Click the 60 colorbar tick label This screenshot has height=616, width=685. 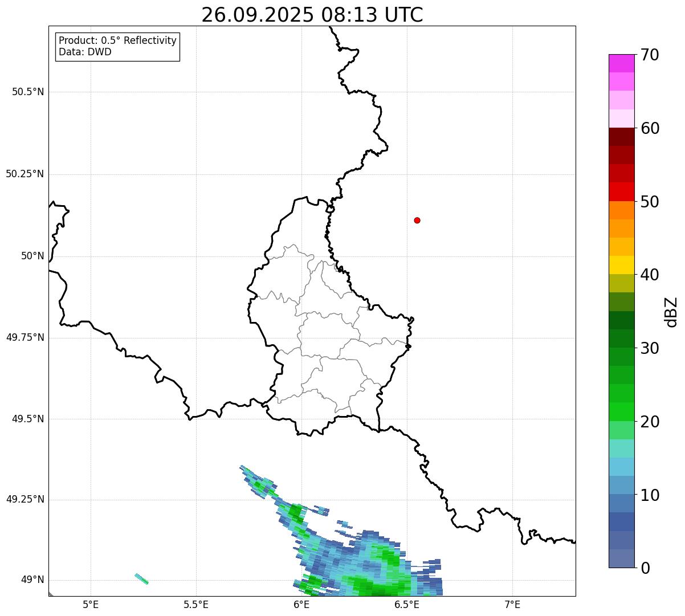pos(650,128)
